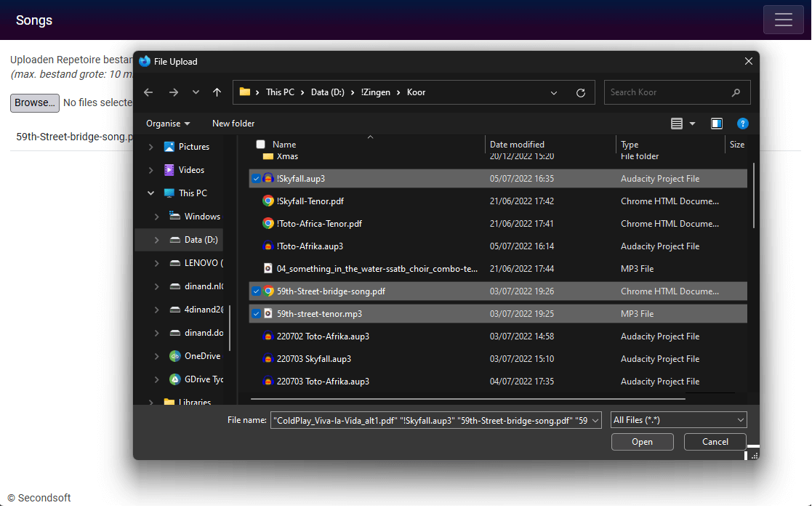Click the search magnifier icon
Screen dimensions: 812x508
(736, 93)
